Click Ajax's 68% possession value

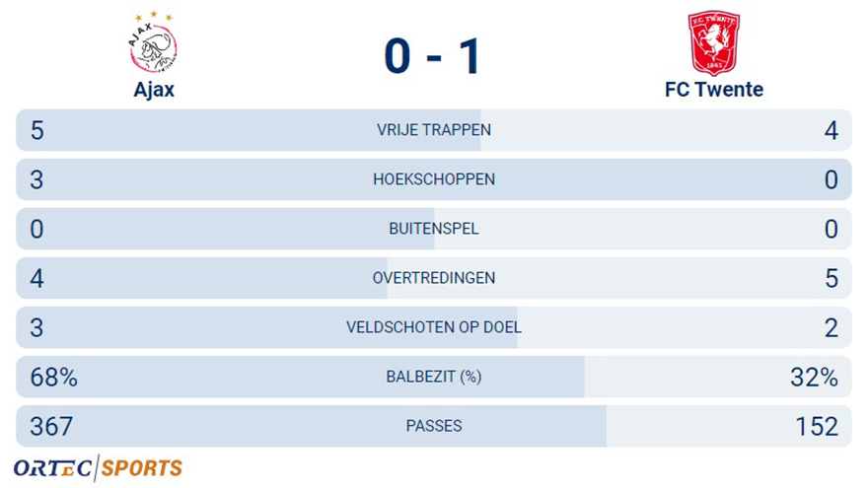53,377
